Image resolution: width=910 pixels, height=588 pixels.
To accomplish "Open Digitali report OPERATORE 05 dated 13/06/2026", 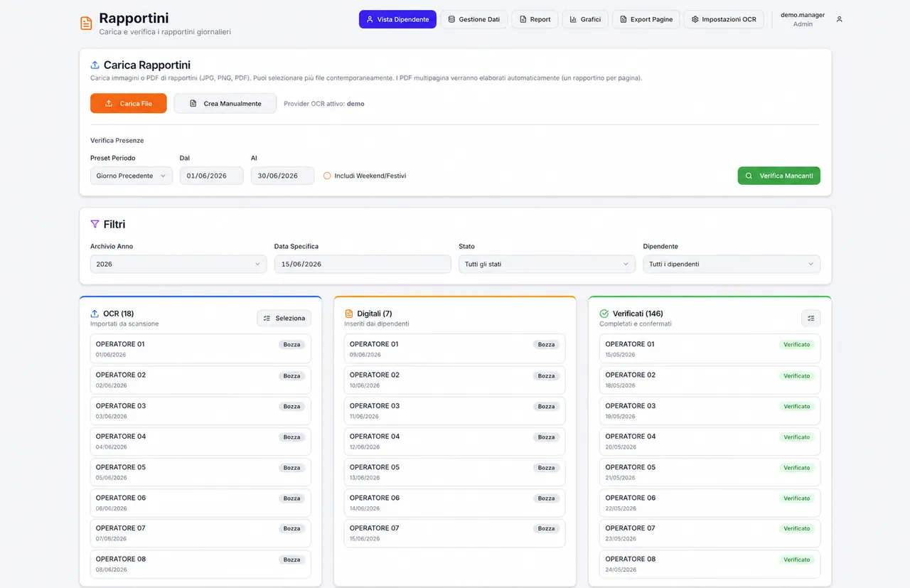I will pyautogui.click(x=454, y=471).
